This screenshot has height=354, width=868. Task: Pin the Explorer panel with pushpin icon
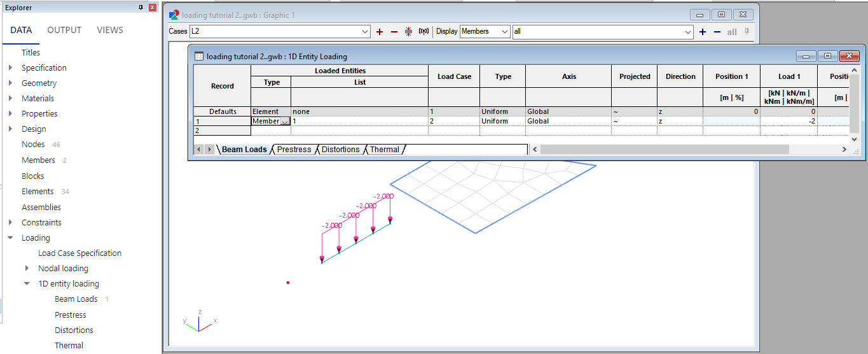coord(141,8)
